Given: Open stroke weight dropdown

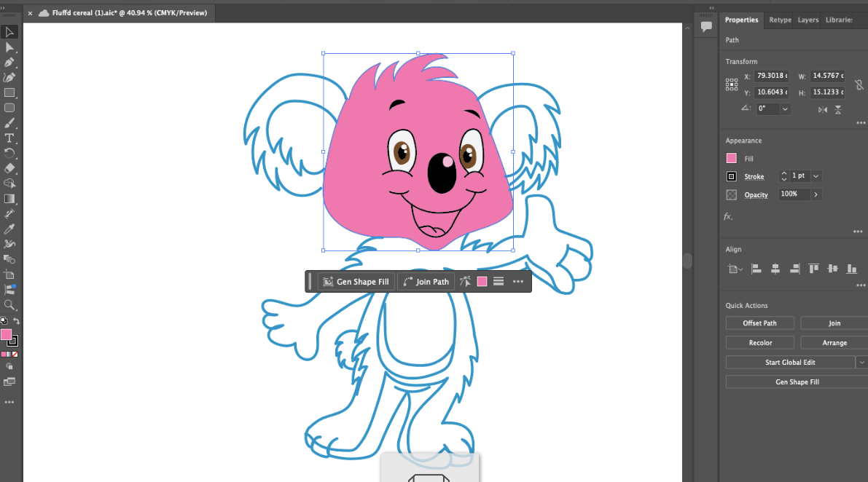Looking at the screenshot, I should 816,176.
